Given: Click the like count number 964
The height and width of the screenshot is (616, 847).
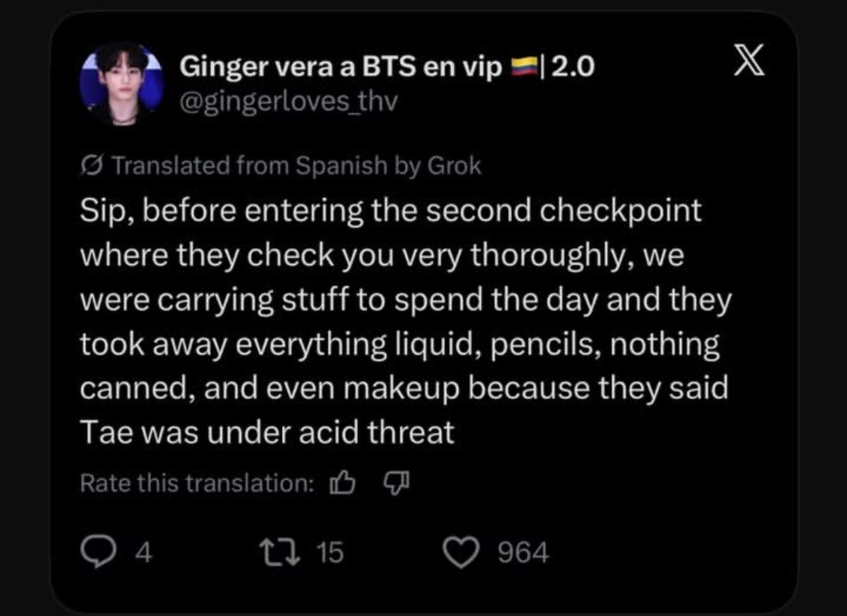Looking at the screenshot, I should pos(523,553).
